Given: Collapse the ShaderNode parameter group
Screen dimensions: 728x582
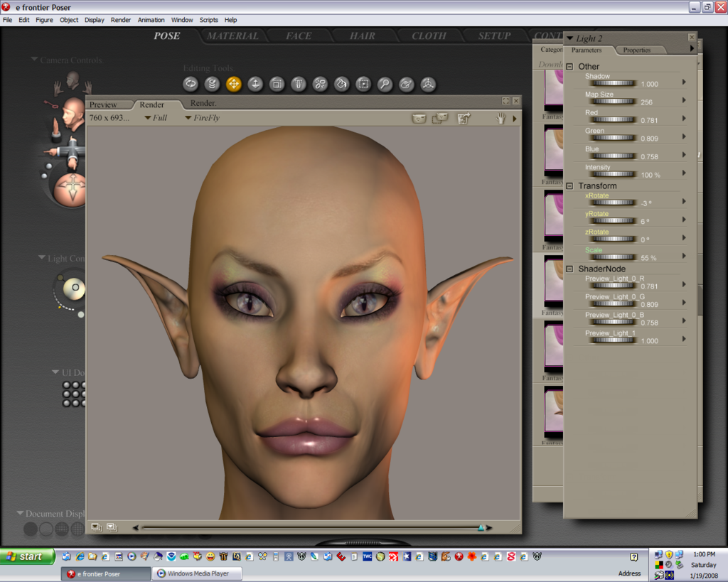Looking at the screenshot, I should [x=569, y=269].
